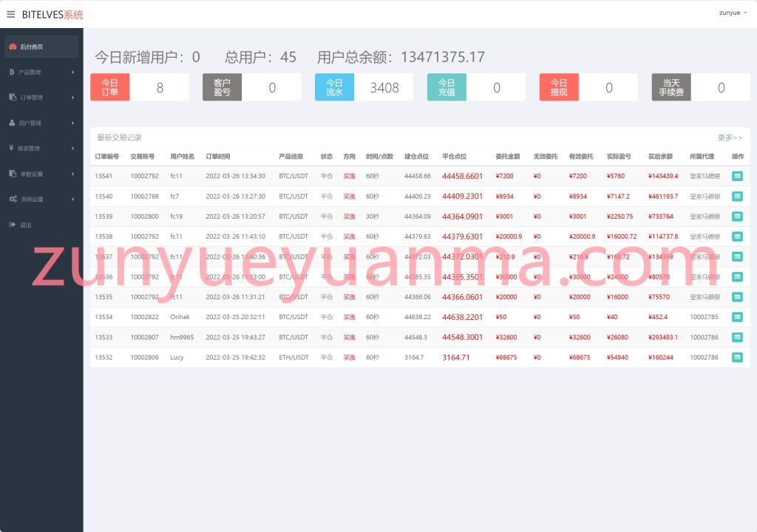757x532 pixels.
Task: Click the file icon beside 参数设置
Action: [13, 174]
